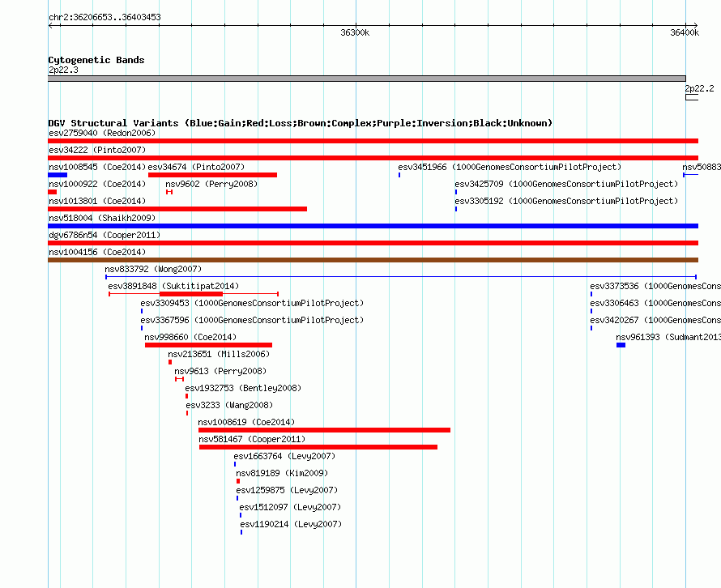Click nsv9602 (Perry2008) label
The height and width of the screenshot is (588, 721).
click(x=211, y=184)
